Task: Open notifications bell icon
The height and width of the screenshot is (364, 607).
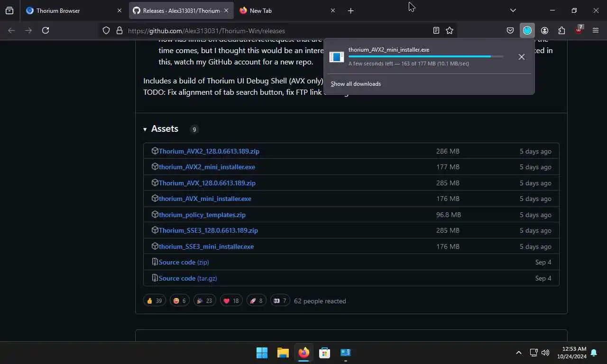Action: (x=594, y=353)
